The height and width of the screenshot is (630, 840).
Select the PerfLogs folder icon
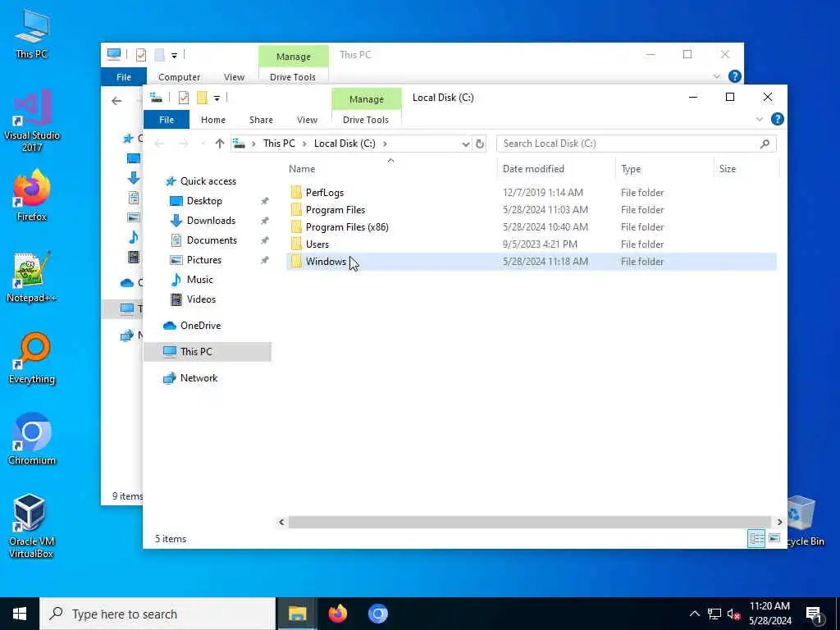pyautogui.click(x=296, y=192)
